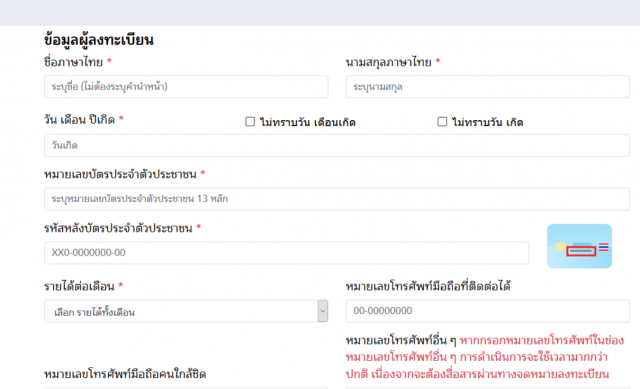640x389 pixels.
Task: Focus the Thai first name field
Action: tap(186, 87)
